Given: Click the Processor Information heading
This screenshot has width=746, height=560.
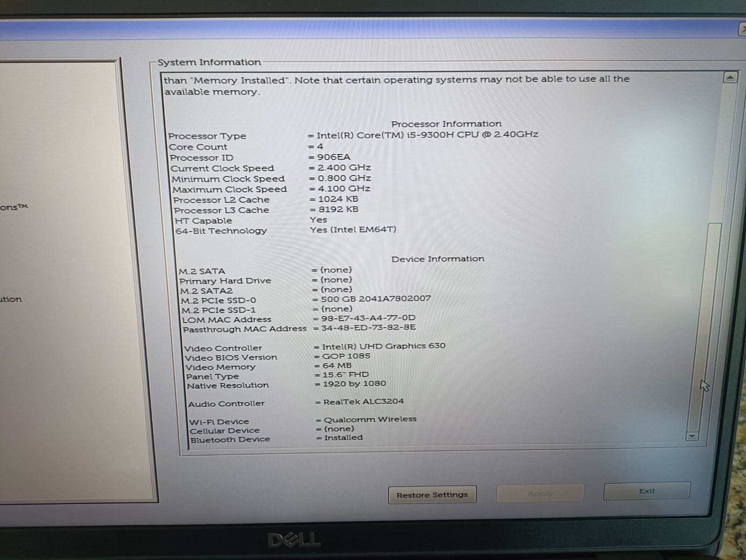Looking at the screenshot, I should click(x=446, y=124).
